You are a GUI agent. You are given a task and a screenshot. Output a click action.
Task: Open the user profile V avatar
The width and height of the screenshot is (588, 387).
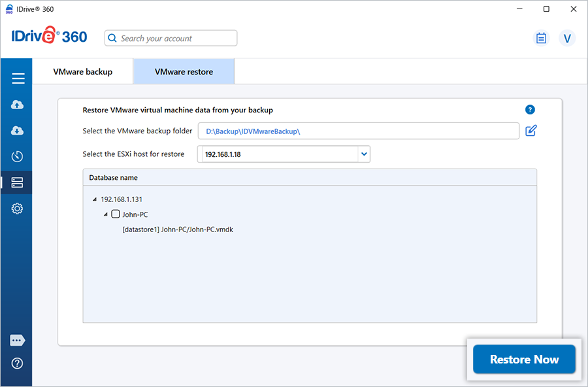click(x=567, y=39)
